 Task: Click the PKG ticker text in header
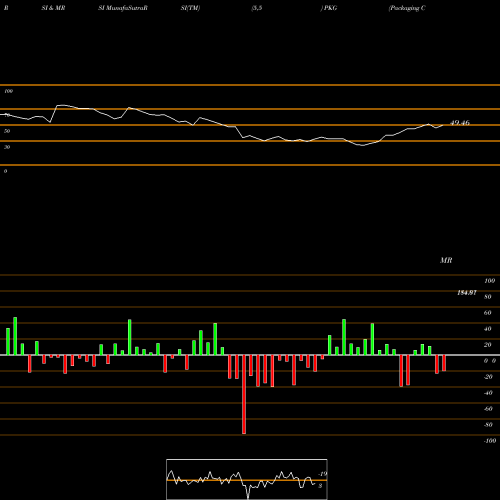point(330,8)
